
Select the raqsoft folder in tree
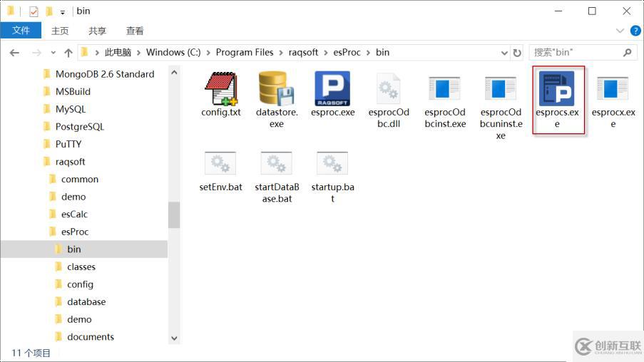tap(70, 162)
